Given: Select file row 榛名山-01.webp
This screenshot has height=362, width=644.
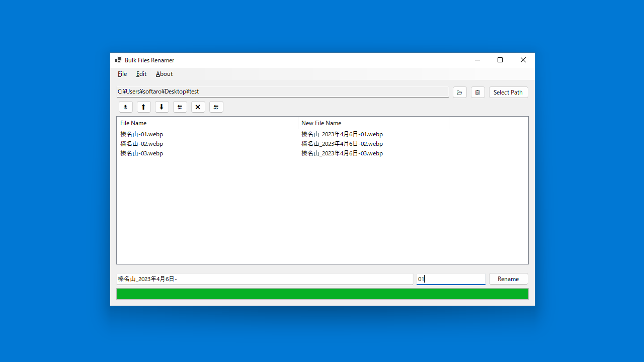Looking at the screenshot, I should coord(141,134).
